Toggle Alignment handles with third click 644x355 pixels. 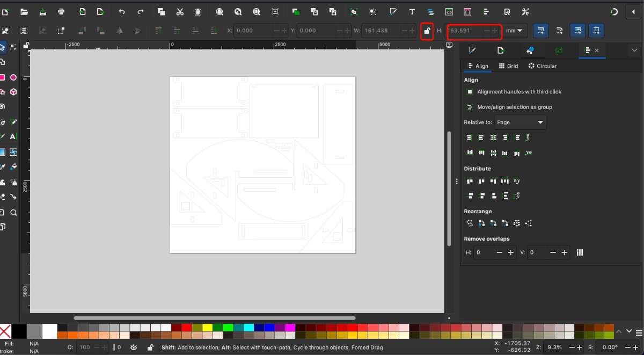click(x=470, y=92)
